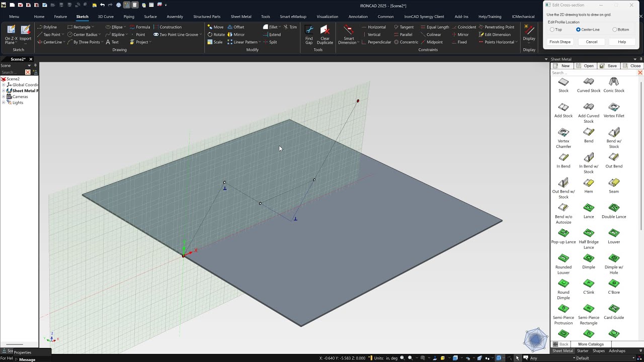This screenshot has width=644, height=362.
Task: Click Help in Edit Cross-section dialog
Action: [x=622, y=42]
